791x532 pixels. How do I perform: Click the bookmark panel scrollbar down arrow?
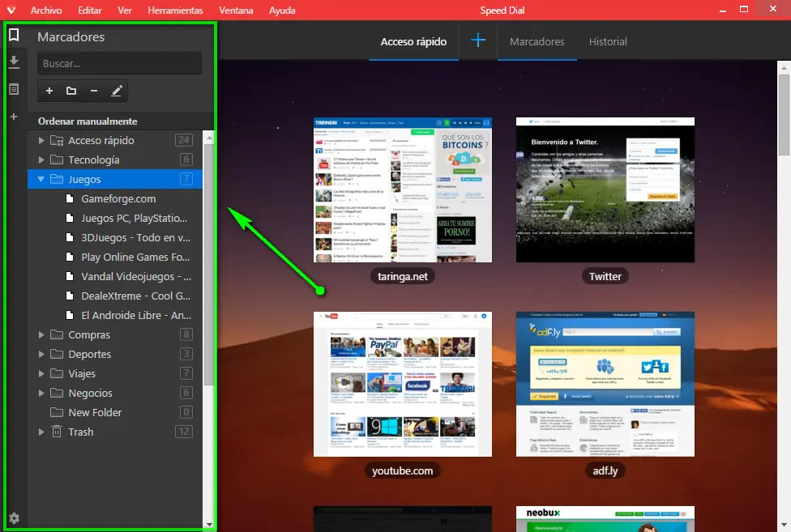pos(209,525)
